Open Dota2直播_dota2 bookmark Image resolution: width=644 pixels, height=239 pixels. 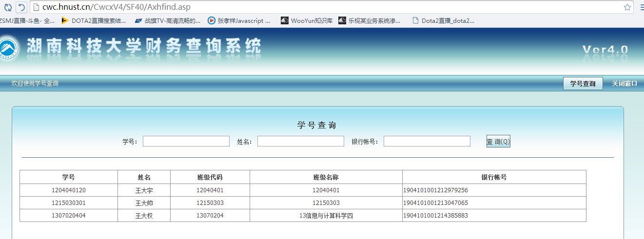point(443,20)
